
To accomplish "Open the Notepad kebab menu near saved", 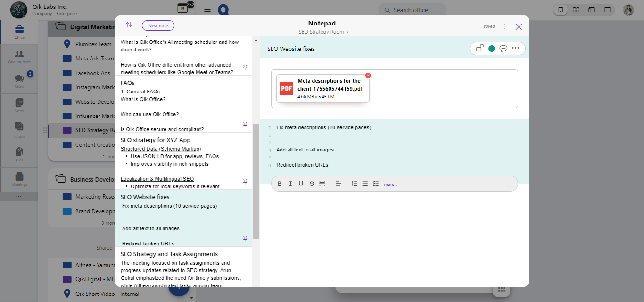I will coord(504,26).
